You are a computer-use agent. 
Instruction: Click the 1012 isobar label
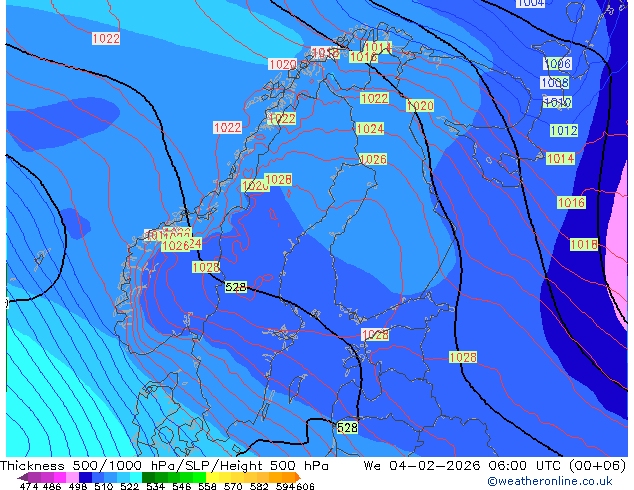click(x=564, y=131)
